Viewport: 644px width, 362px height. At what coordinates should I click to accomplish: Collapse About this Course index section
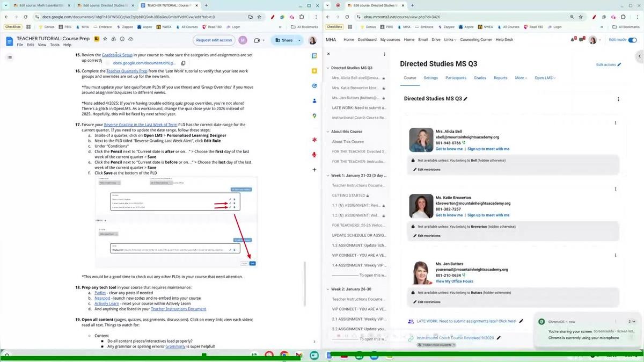pos(328,132)
